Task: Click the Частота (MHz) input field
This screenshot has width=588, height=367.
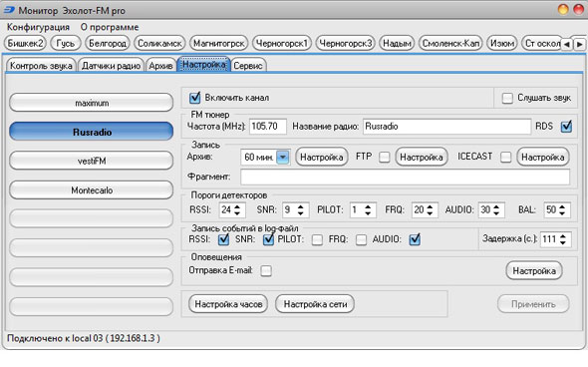Action: click(x=268, y=126)
